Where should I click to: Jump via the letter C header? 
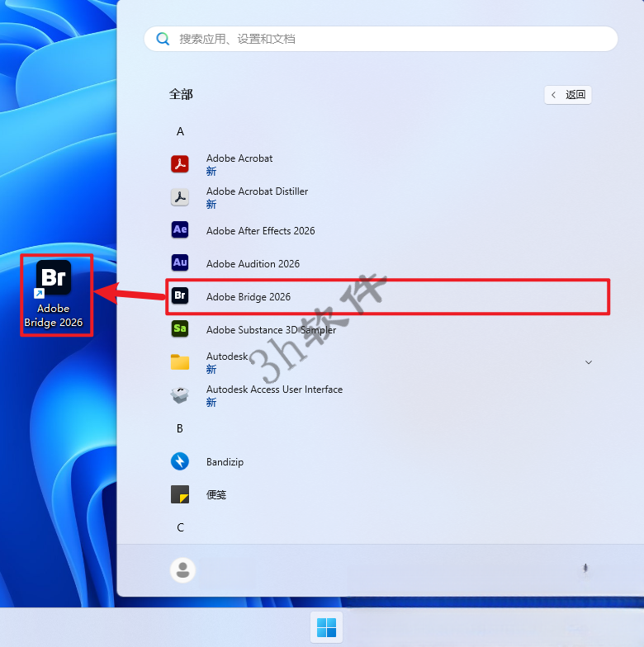(180, 528)
